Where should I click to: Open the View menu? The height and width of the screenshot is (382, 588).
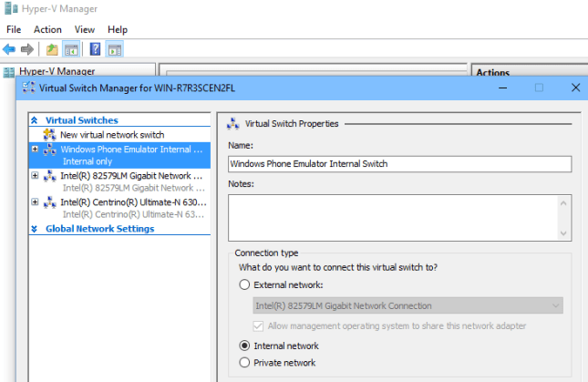[x=85, y=29]
